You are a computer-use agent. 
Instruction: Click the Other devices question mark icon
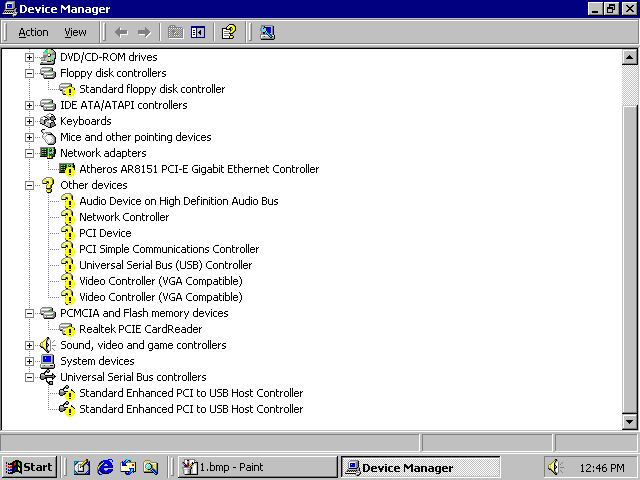[48, 185]
